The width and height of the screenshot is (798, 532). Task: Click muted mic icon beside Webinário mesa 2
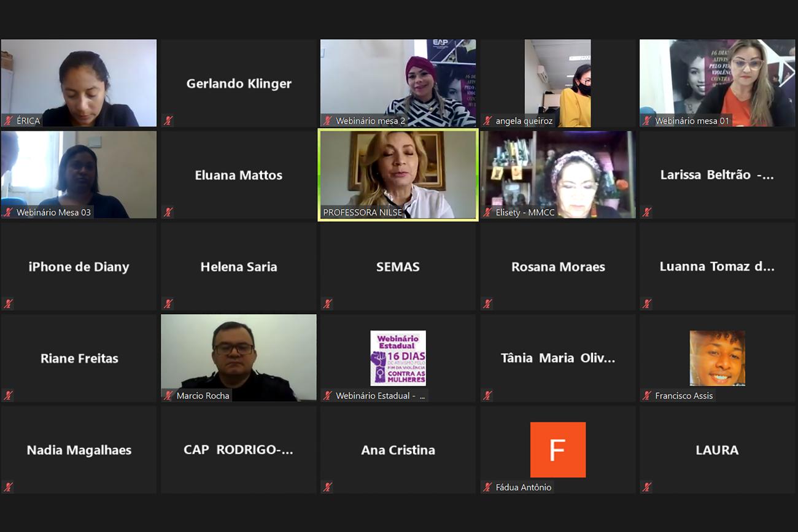328,121
